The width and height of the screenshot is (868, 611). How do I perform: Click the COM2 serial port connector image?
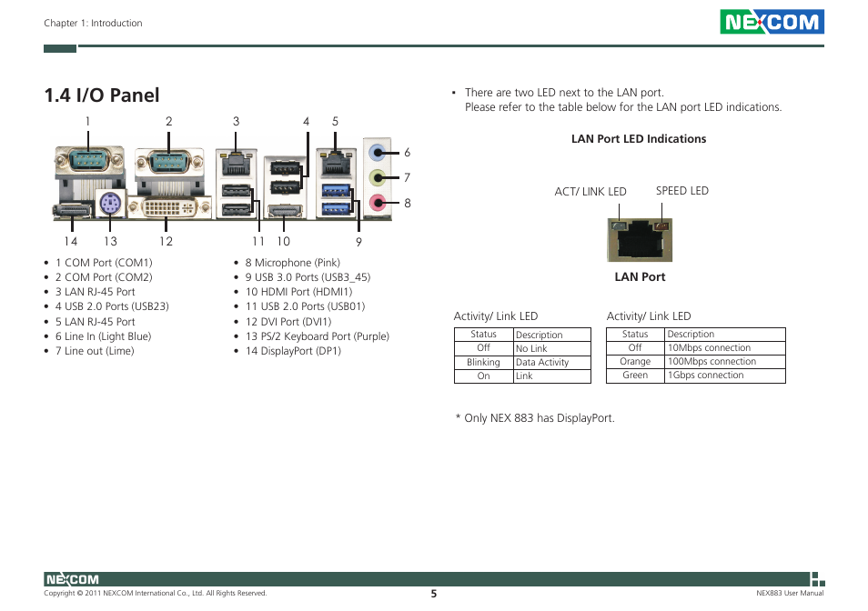pyautogui.click(x=169, y=164)
